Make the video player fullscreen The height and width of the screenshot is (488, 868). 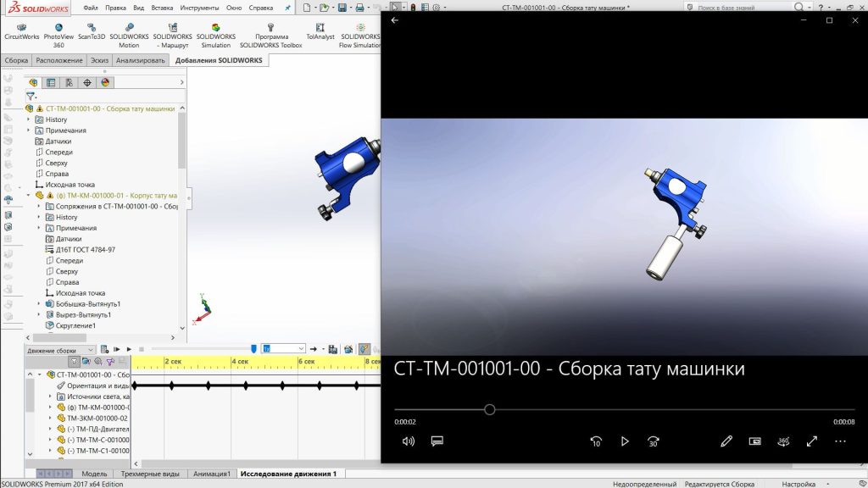(811, 441)
